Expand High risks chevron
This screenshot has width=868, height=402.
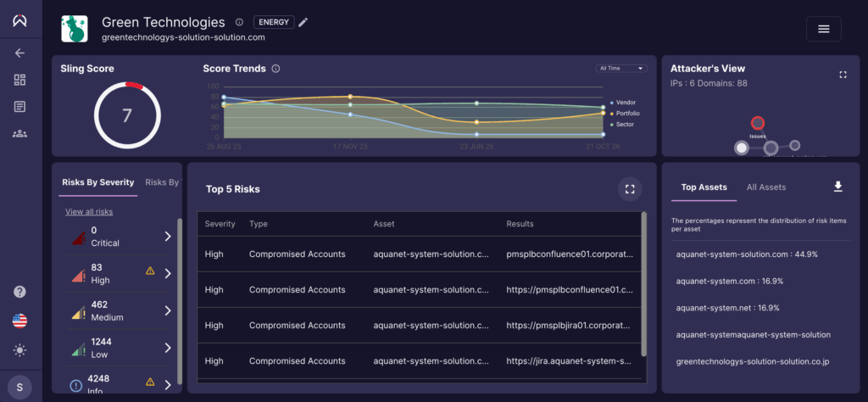(169, 274)
